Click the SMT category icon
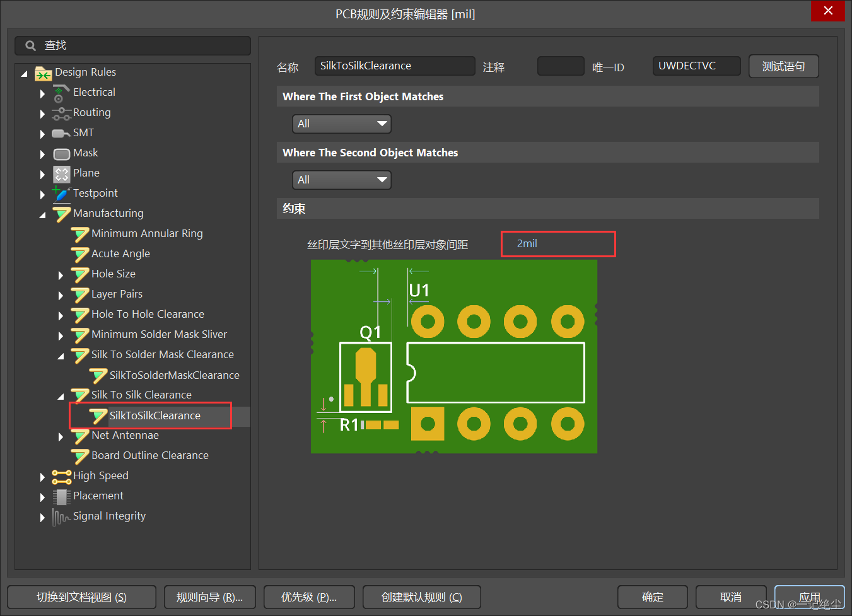The width and height of the screenshot is (852, 616). point(61,134)
